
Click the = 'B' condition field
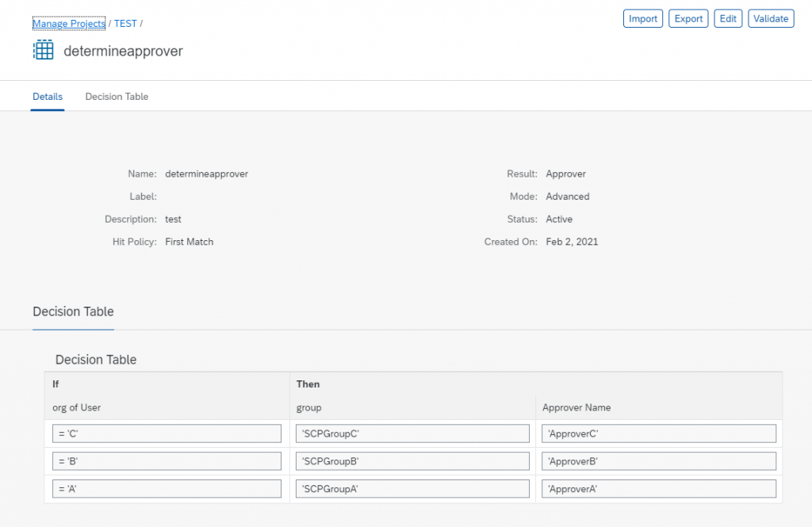click(167, 461)
